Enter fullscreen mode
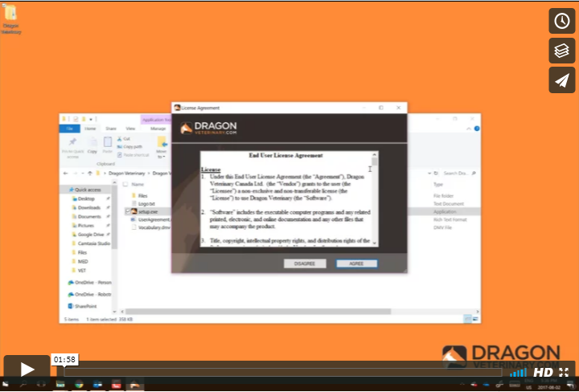The image size is (579, 392). point(564,372)
